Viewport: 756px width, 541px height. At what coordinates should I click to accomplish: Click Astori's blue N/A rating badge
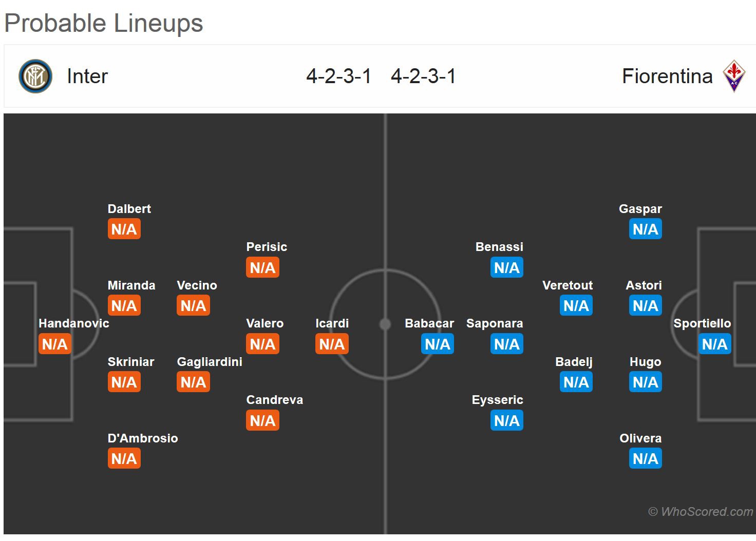coord(645,305)
